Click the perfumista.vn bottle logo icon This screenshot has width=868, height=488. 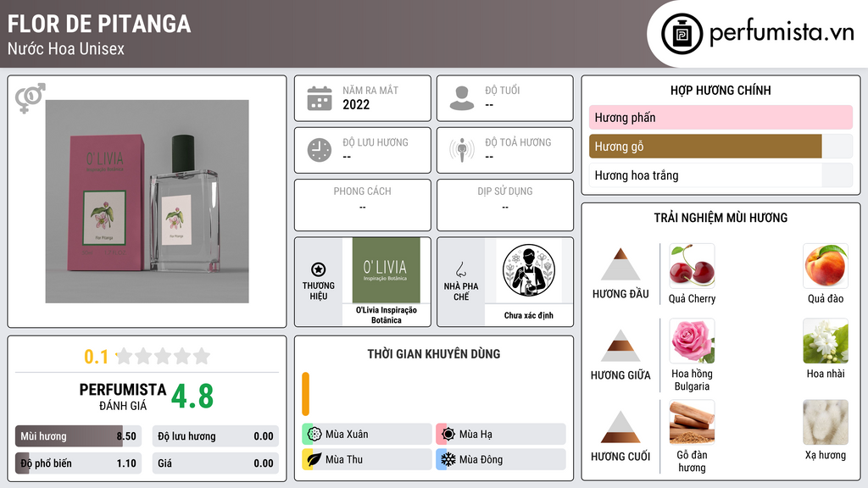682,34
